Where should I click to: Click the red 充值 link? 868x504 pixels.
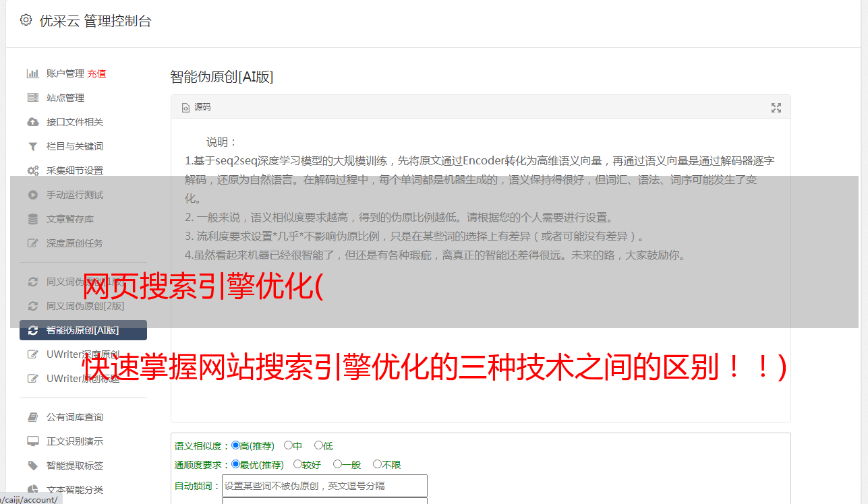(x=96, y=73)
